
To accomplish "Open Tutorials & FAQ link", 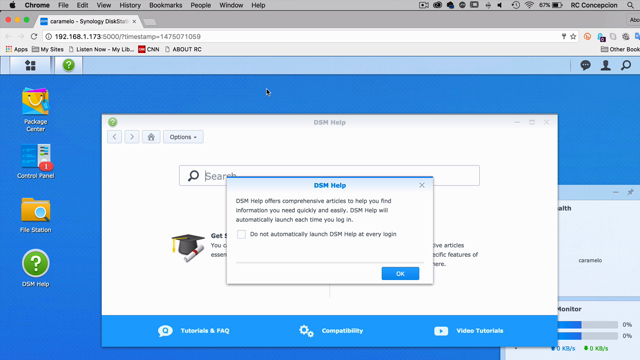I will (x=194, y=331).
